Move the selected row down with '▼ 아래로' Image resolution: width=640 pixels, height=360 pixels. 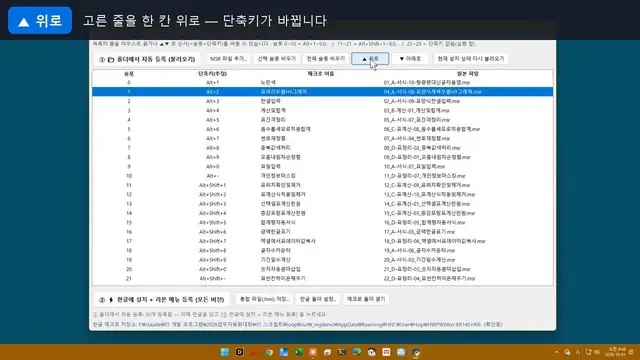click(410, 59)
